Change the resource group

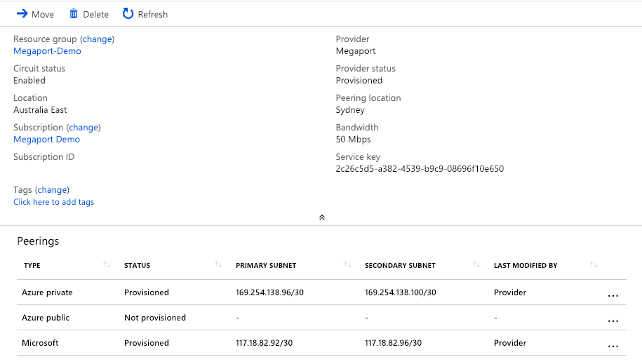(x=98, y=39)
